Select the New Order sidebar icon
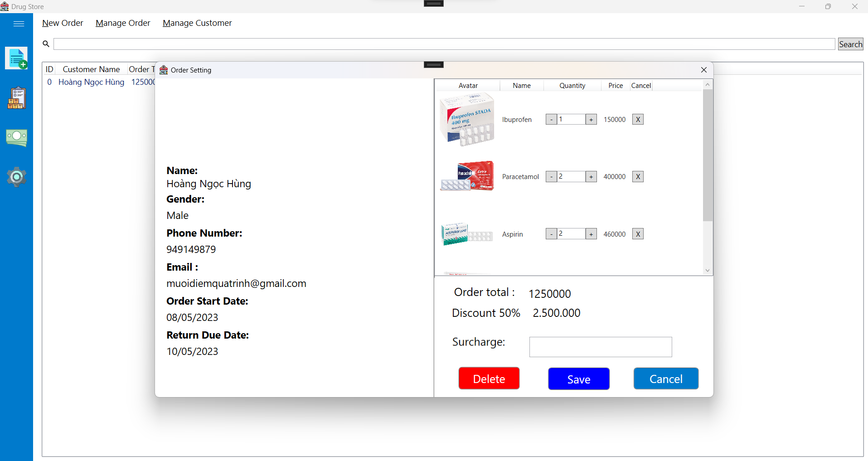 click(16, 58)
